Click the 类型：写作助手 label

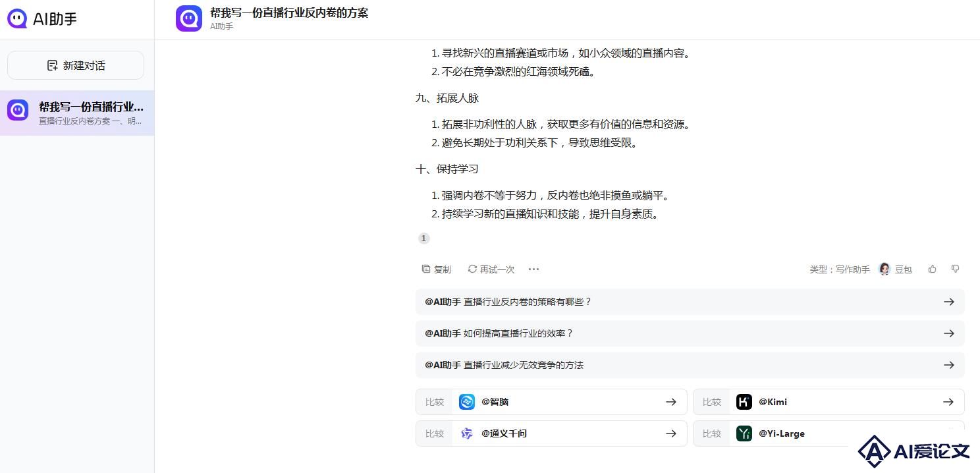[x=840, y=269]
